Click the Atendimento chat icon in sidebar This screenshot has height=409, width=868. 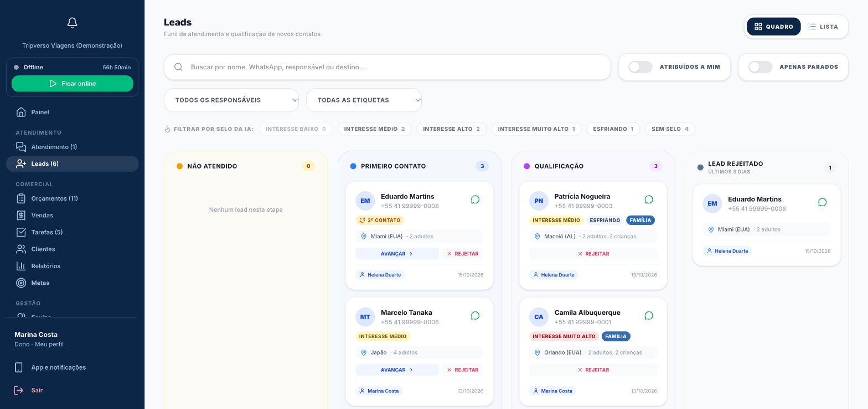[x=21, y=147]
